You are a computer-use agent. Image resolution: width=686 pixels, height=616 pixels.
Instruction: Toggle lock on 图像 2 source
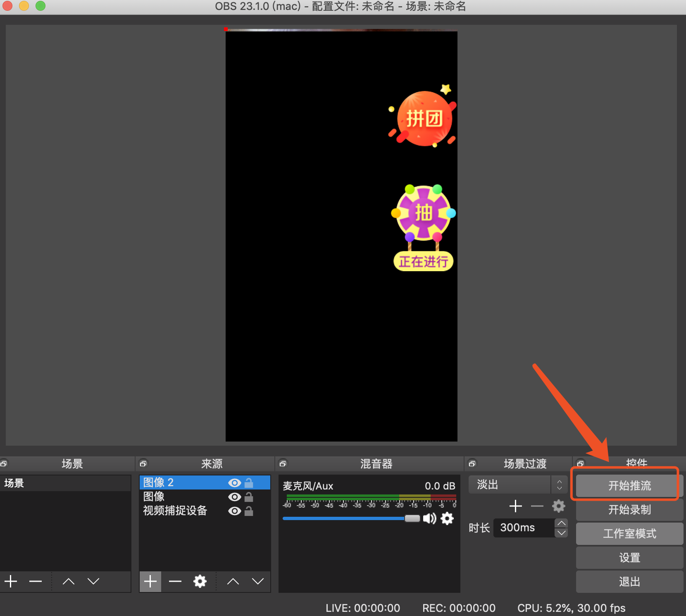249,483
